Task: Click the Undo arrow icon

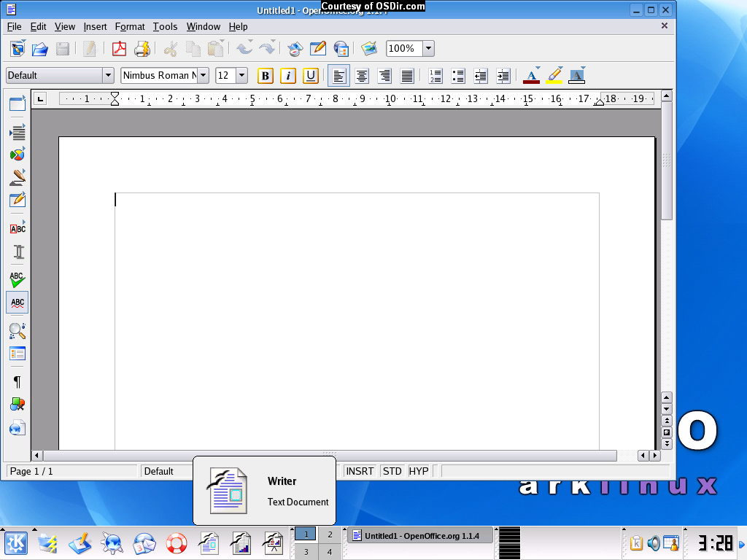Action: pos(244,49)
